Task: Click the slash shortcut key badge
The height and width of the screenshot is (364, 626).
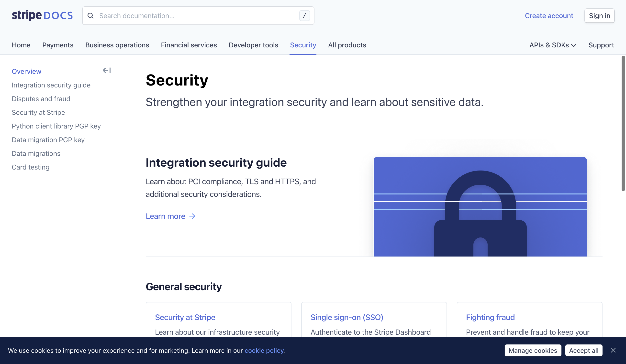Action: tap(304, 16)
